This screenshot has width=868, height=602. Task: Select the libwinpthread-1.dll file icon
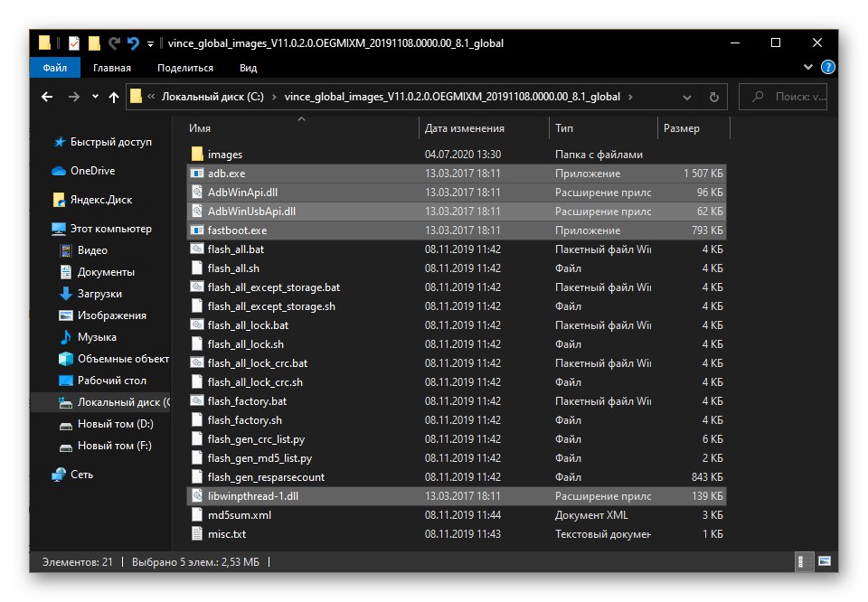click(197, 495)
